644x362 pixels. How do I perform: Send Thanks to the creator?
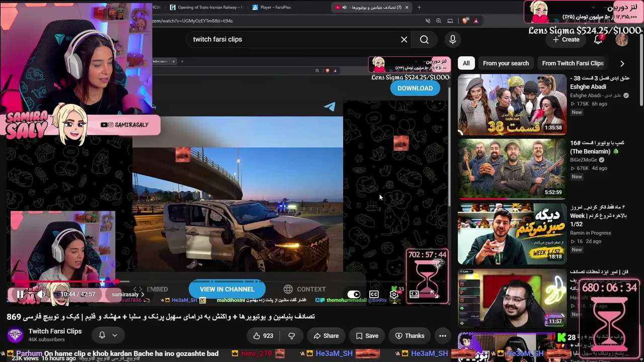pyautogui.click(x=410, y=336)
